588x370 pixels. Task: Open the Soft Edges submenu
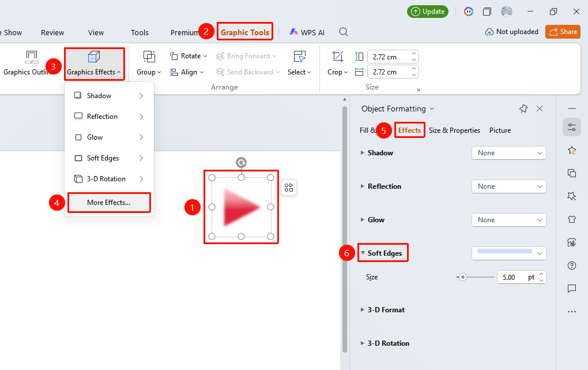click(x=109, y=158)
